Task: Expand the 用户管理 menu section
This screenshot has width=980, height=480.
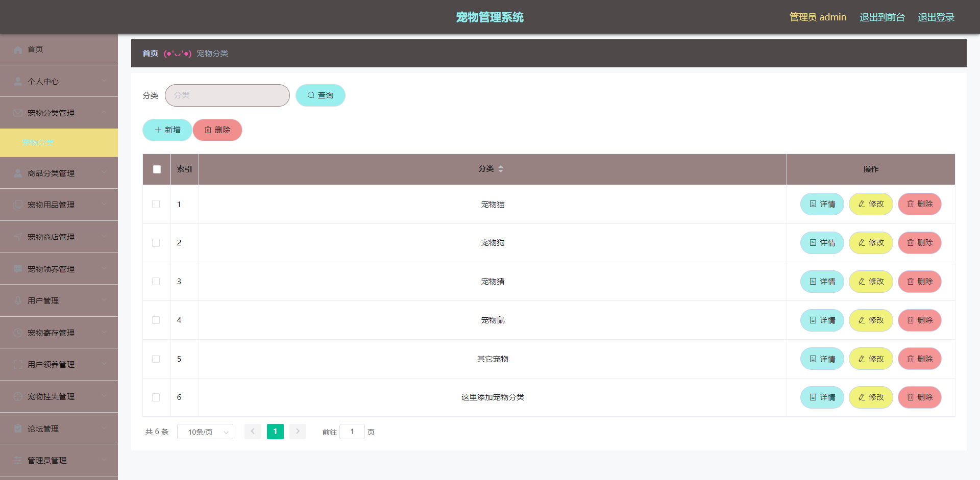Action: (59, 300)
